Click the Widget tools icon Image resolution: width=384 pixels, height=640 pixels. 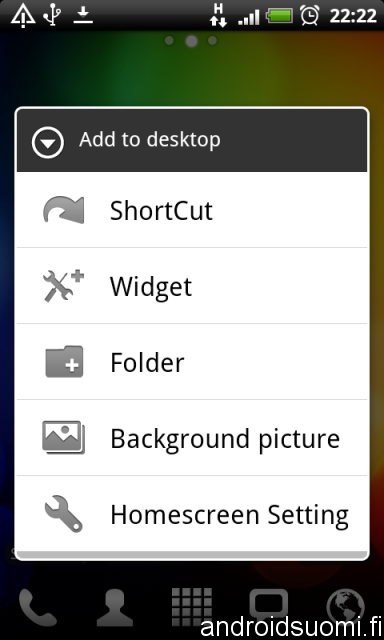point(63,286)
